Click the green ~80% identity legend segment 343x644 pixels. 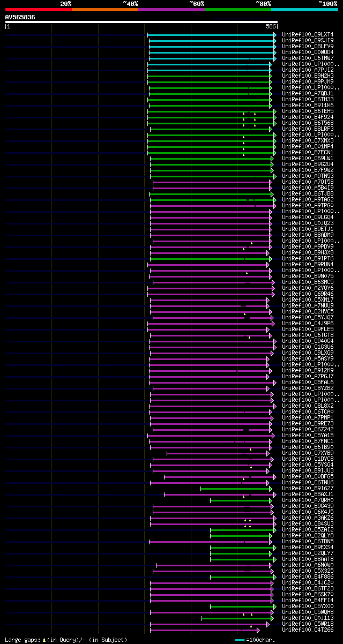(x=238, y=9)
